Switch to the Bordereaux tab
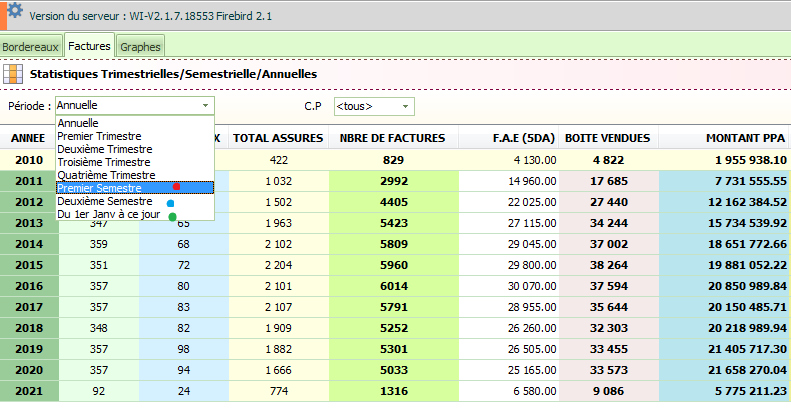Viewport: 791px width, 415px height. pos(31,47)
